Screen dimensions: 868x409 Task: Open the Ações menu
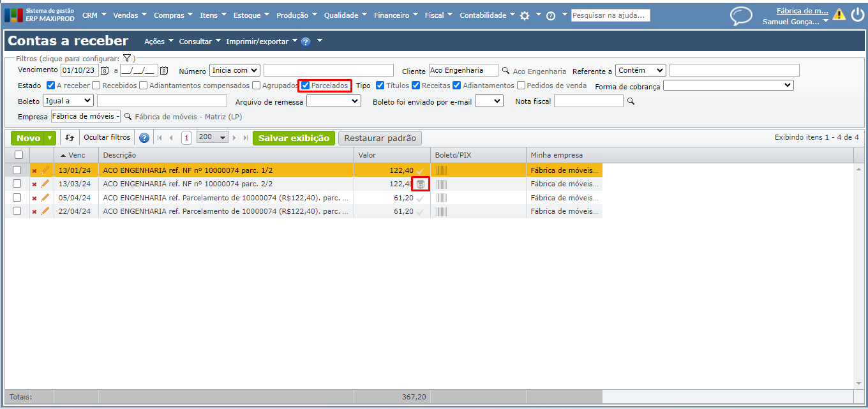pos(159,41)
